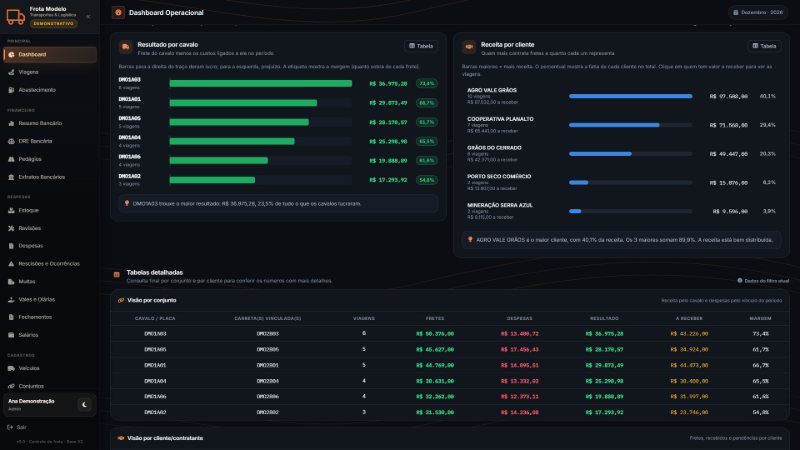Viewport: 800px width, 450px height.
Task: Click the Extratos Bancários bank icon
Action: (x=11, y=177)
